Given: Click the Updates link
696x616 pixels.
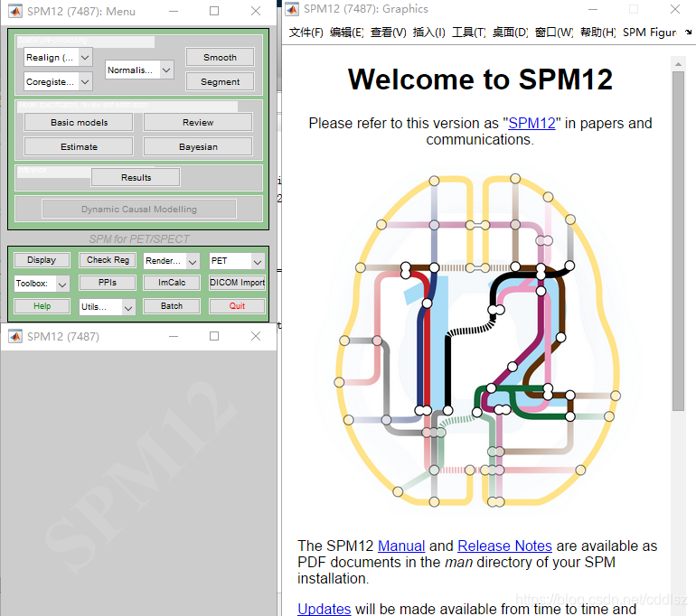Looking at the screenshot, I should [x=324, y=609].
